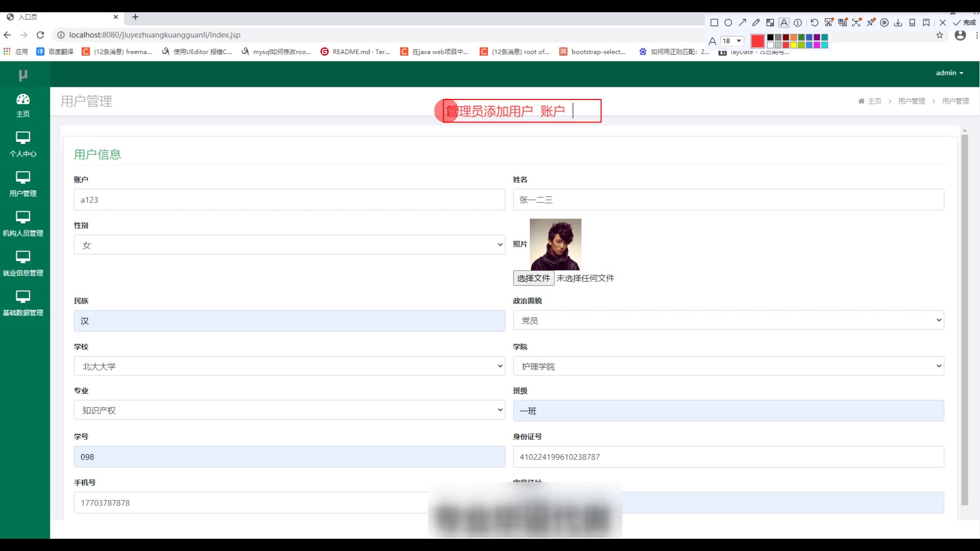Expand the 政治面貌 dropdown
Image resolution: width=980 pixels, height=551 pixels.
(x=728, y=320)
